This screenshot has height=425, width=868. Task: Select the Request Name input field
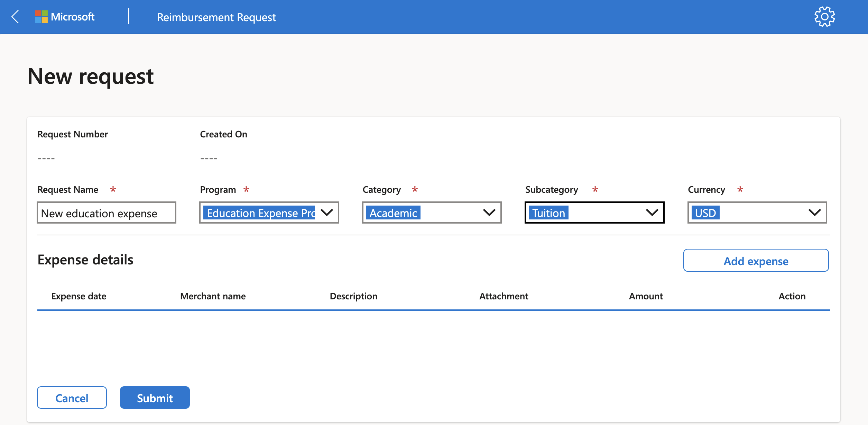[x=106, y=212]
